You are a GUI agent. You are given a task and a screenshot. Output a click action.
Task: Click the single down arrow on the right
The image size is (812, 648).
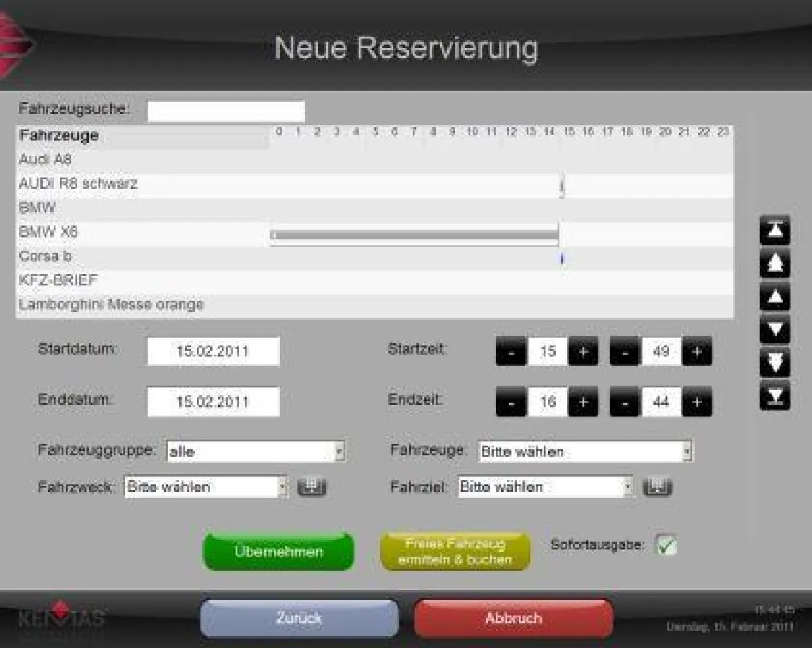point(775,330)
